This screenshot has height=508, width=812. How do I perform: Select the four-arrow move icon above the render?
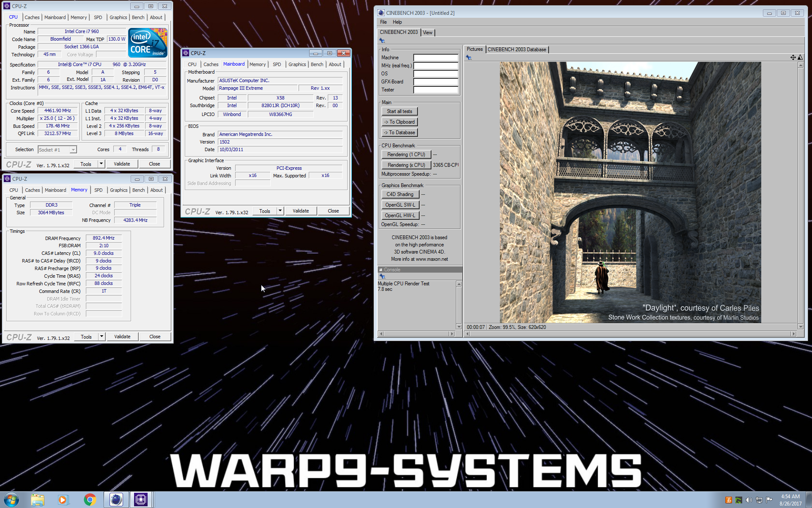coord(793,58)
